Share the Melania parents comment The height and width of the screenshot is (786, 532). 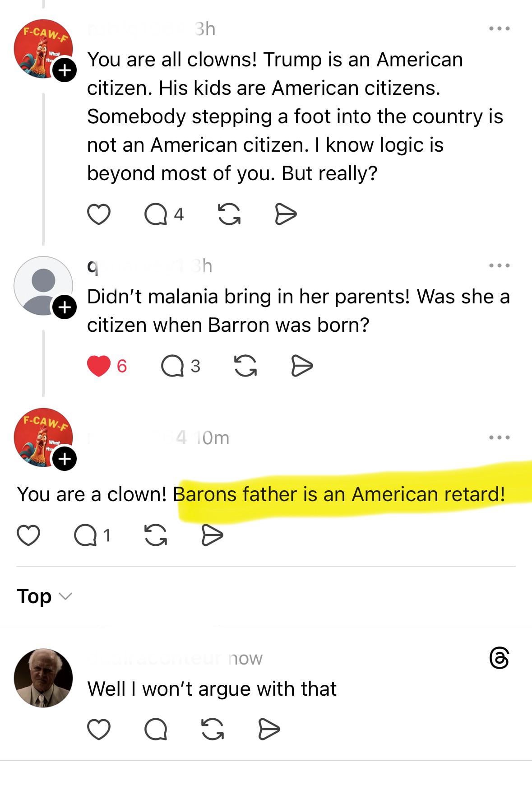tap(301, 366)
